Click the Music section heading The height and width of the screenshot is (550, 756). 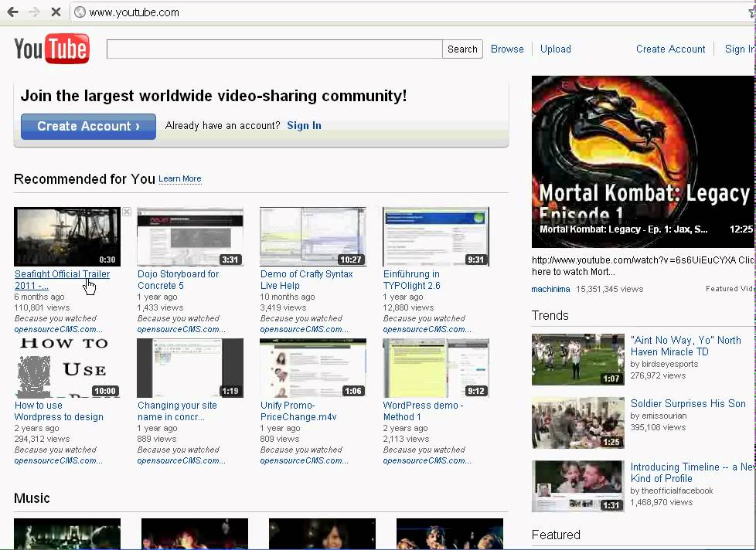pos(32,498)
